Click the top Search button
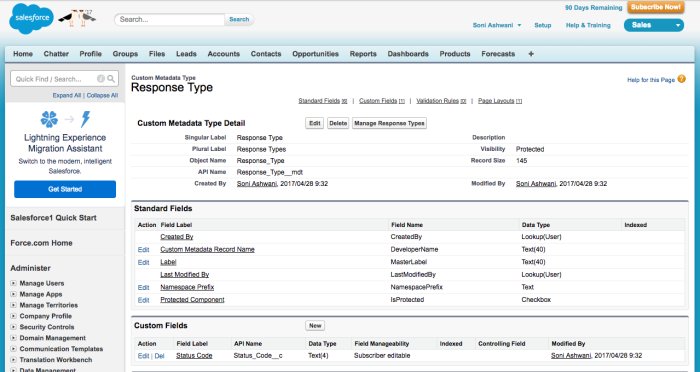 point(239,19)
